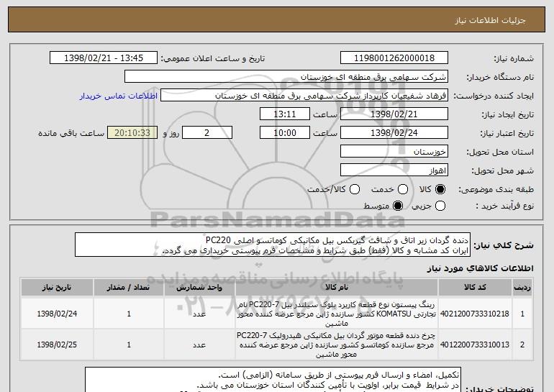Viewport: 554px width, 392px height.
Task: Select the کالا radio button
Action: [440, 189]
